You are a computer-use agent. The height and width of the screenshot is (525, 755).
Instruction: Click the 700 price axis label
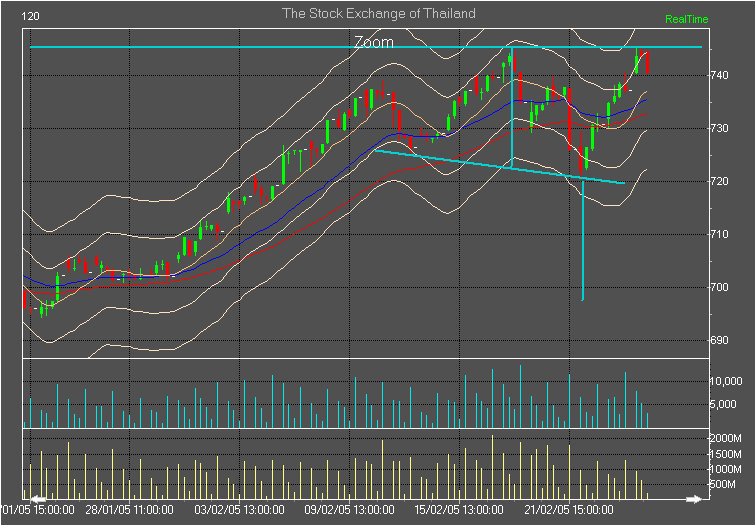719,287
